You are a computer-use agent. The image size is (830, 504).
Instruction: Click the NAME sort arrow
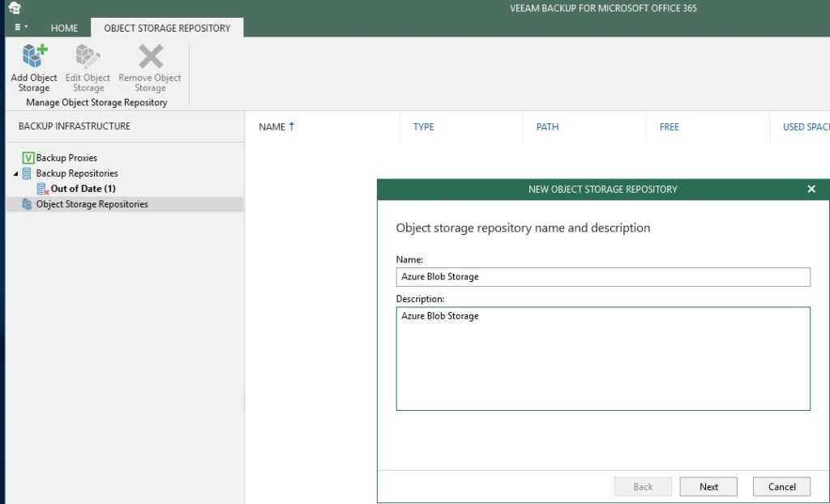(291, 126)
